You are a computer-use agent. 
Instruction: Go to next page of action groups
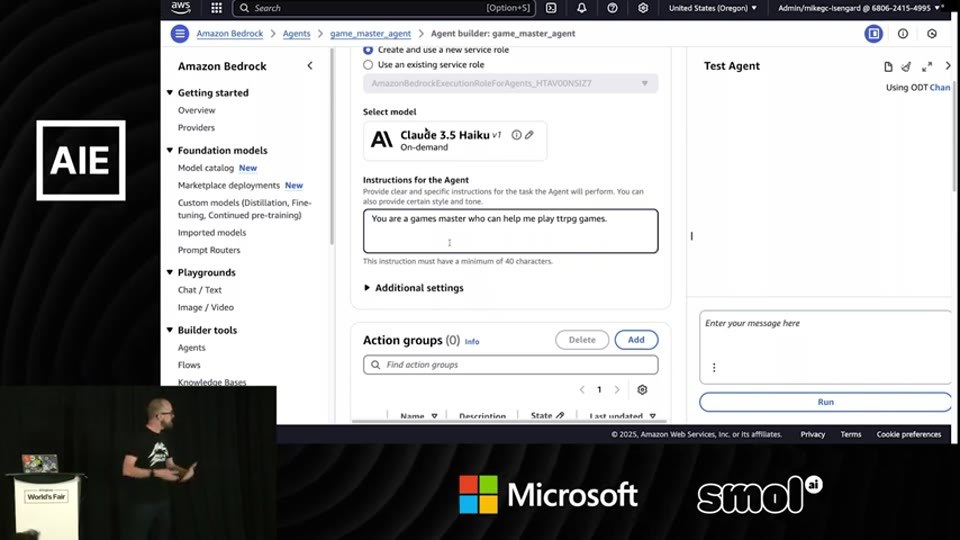tap(617, 389)
